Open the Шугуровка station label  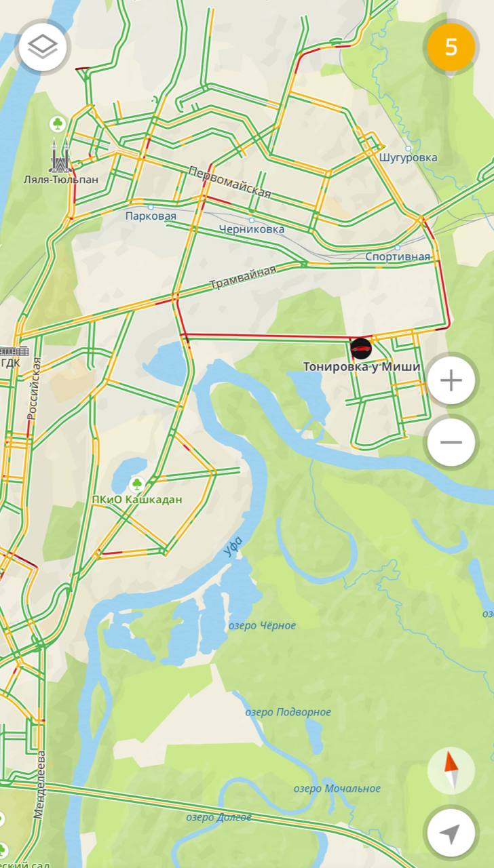click(408, 157)
